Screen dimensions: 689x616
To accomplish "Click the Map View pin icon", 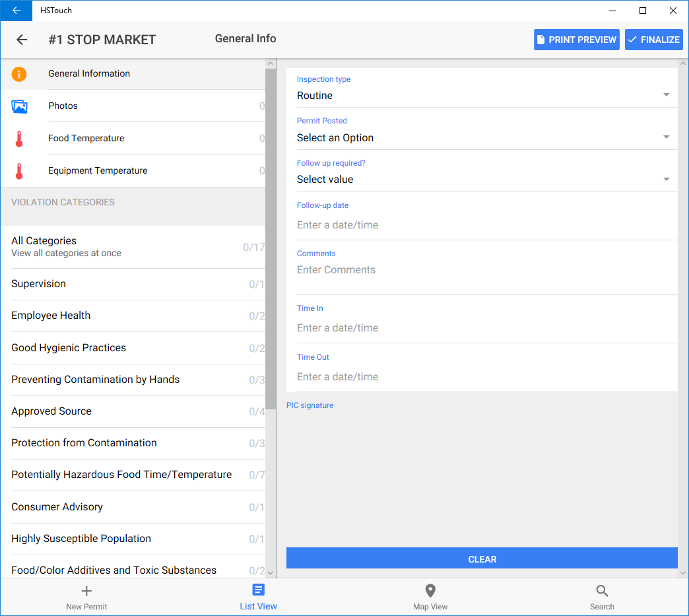I will tap(430, 590).
